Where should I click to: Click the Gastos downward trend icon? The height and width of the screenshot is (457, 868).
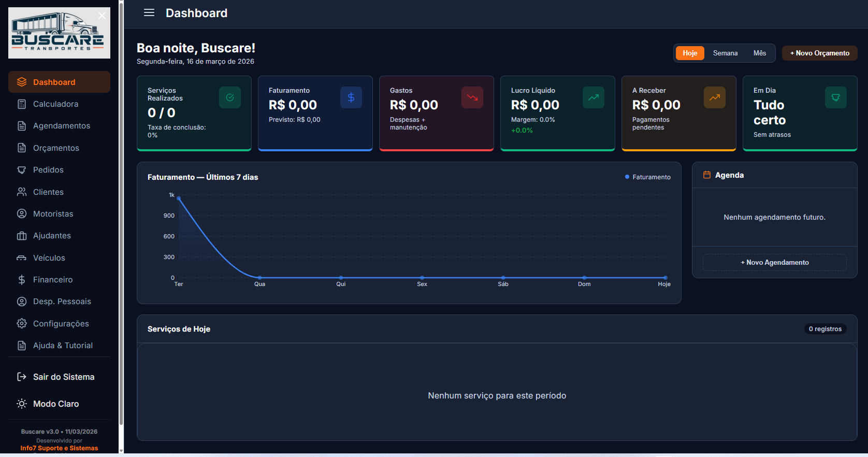pyautogui.click(x=472, y=97)
